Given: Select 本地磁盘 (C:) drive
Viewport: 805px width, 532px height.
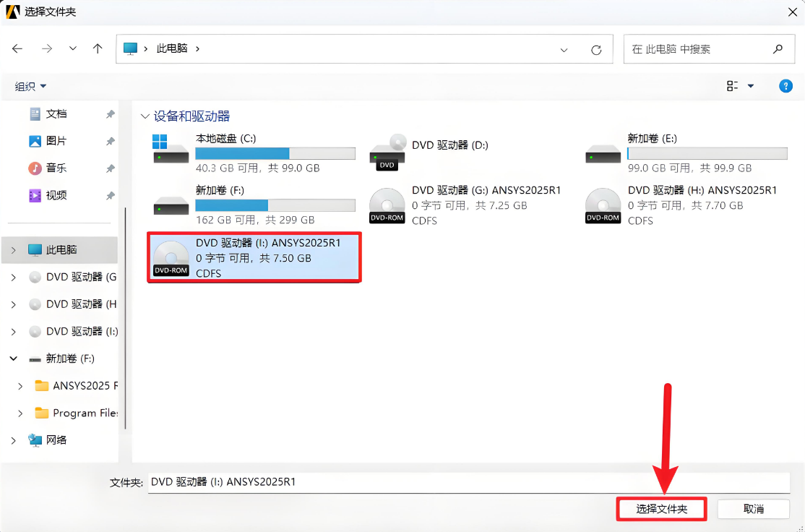Looking at the screenshot, I should click(254, 153).
